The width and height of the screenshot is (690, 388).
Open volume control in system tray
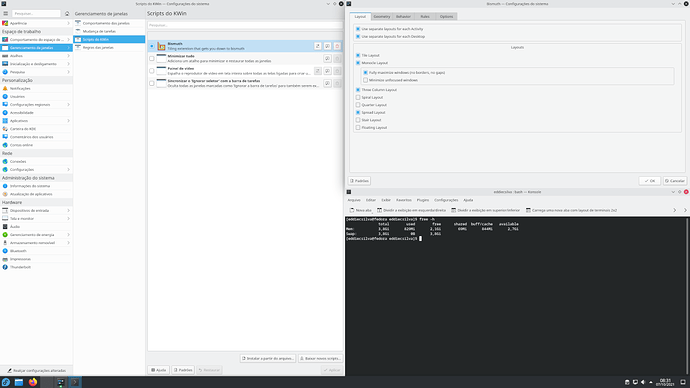coord(643,382)
